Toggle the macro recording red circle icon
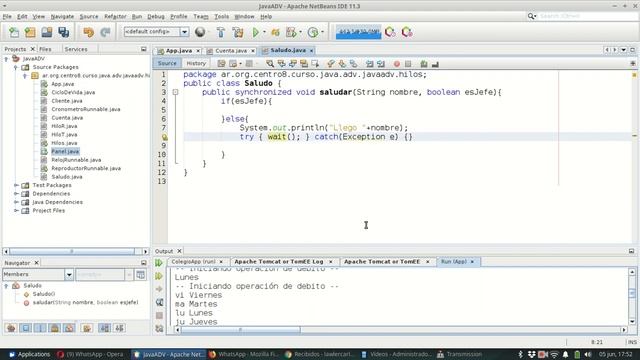Image resolution: width=640 pixels, height=360 pixels. tap(396, 64)
